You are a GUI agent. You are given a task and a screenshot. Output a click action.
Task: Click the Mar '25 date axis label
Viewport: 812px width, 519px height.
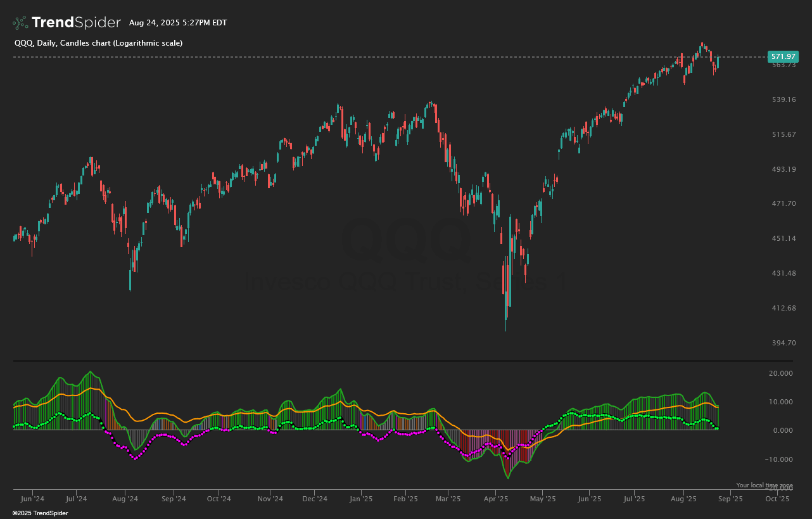pos(448,499)
